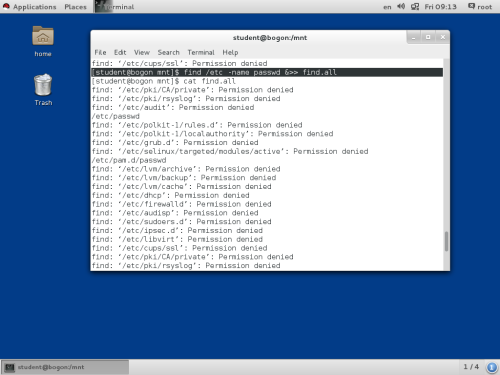
Task: Click the chat icon next to root
Action: pos(471,6)
